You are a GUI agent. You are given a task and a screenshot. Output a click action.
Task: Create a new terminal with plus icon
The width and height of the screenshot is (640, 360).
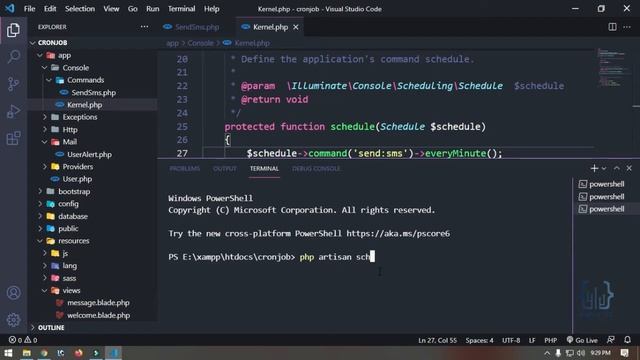[594, 168]
